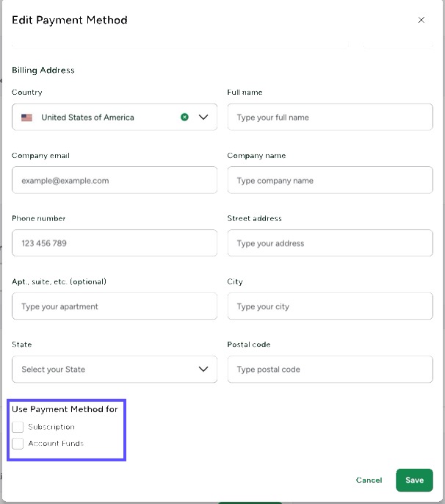Image resolution: width=445 pixels, height=504 pixels.
Task: Focus the Full name input field
Action: point(330,118)
